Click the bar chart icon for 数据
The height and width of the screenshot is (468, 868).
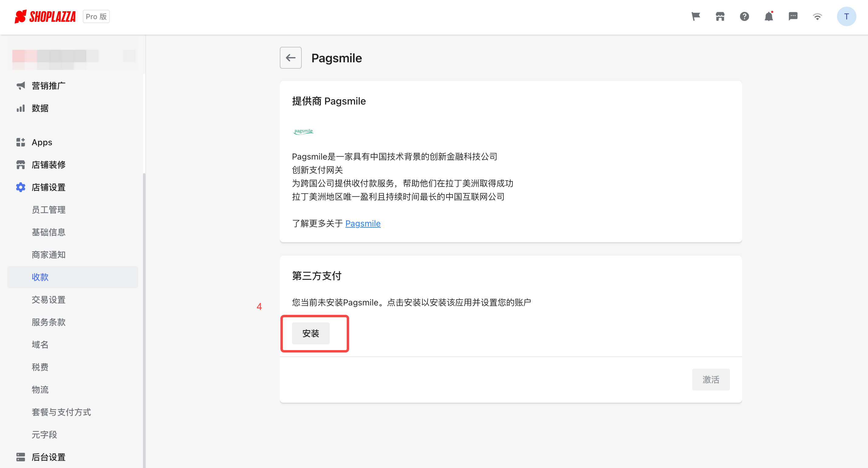[x=21, y=108]
